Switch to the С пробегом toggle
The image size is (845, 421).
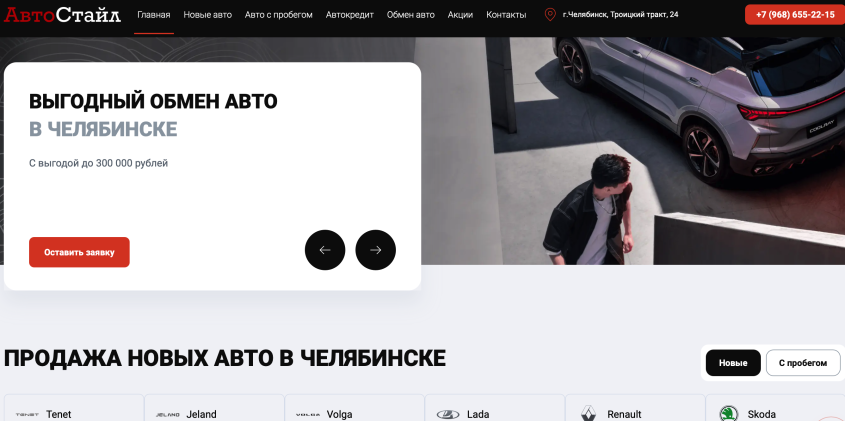[803, 363]
